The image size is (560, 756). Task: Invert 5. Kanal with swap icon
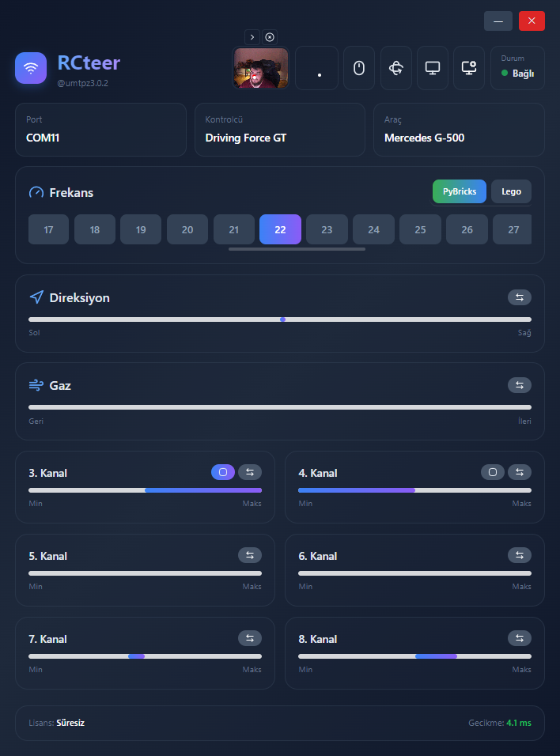tap(250, 555)
